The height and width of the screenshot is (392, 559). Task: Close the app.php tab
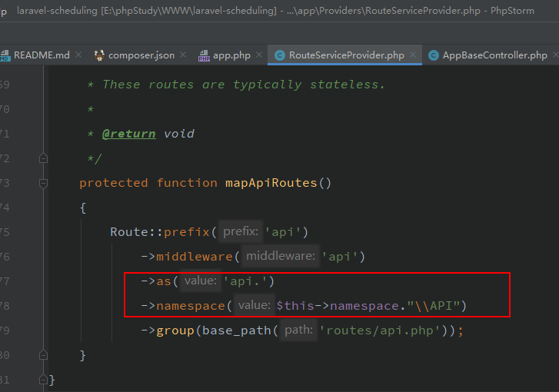point(259,55)
